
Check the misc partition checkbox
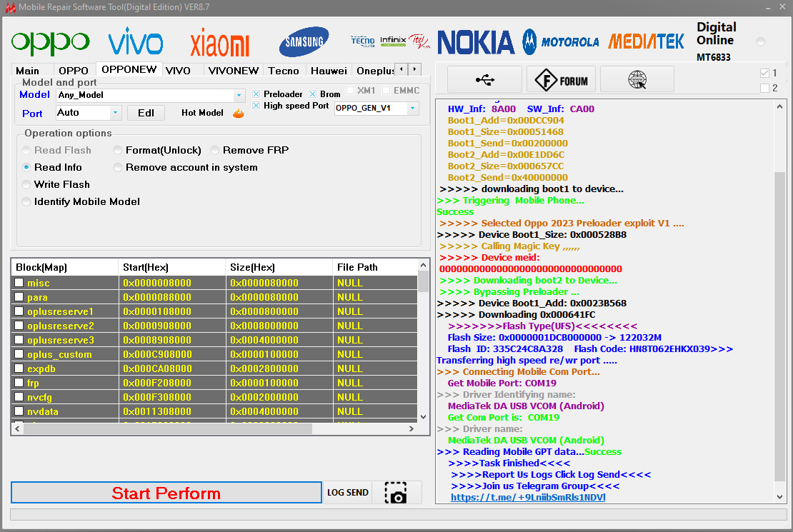(19, 282)
